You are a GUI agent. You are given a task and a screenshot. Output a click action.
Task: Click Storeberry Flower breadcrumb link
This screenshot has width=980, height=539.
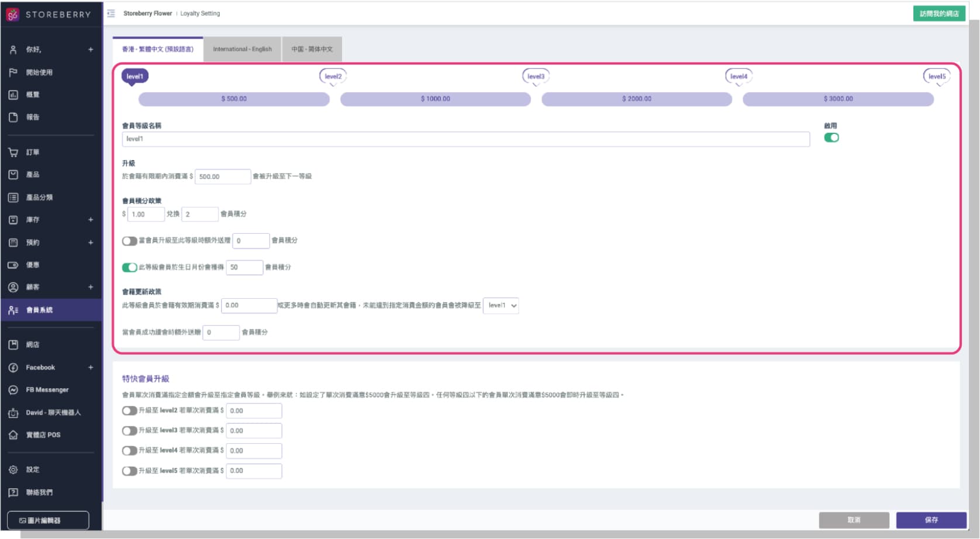click(x=147, y=13)
